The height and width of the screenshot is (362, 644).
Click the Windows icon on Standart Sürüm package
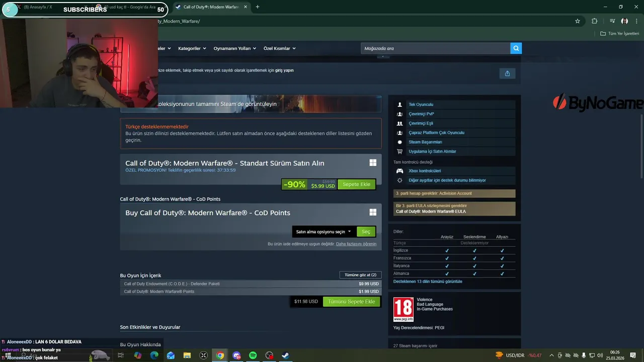click(x=373, y=163)
